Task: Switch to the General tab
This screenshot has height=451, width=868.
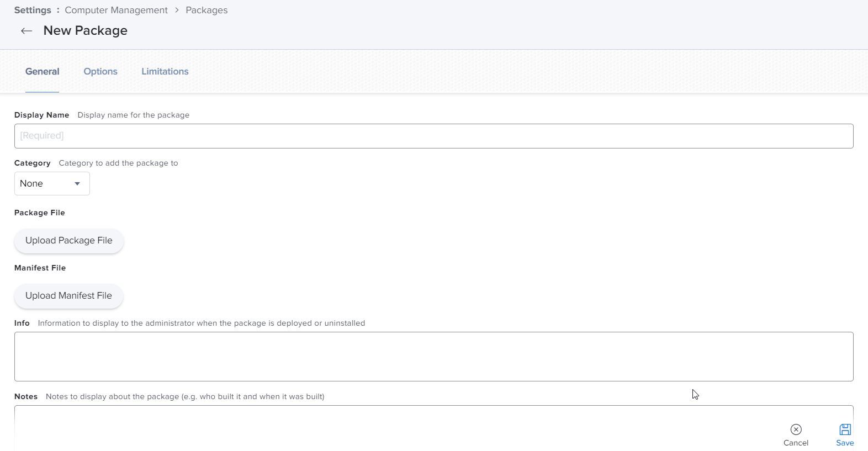Action: [x=43, y=72]
